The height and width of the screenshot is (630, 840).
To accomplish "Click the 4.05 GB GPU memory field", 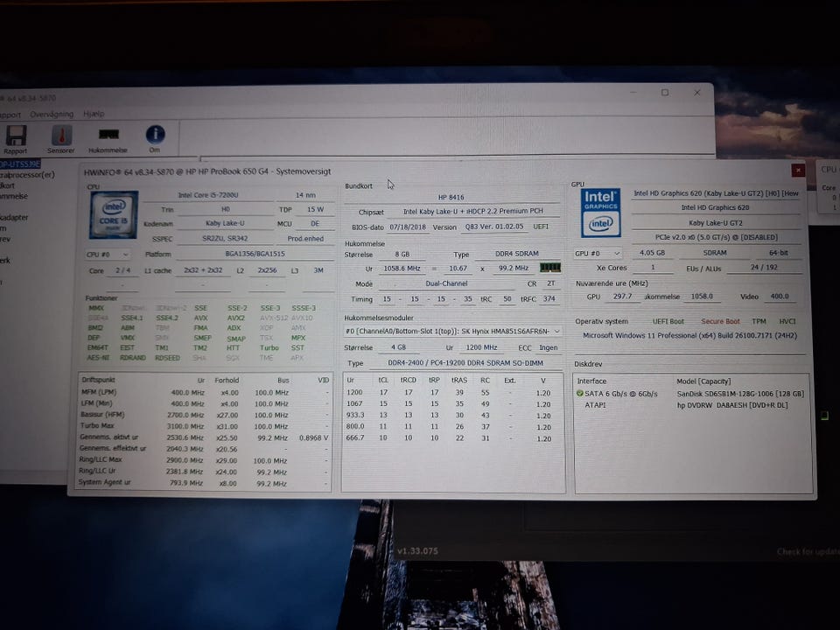I will (x=652, y=252).
